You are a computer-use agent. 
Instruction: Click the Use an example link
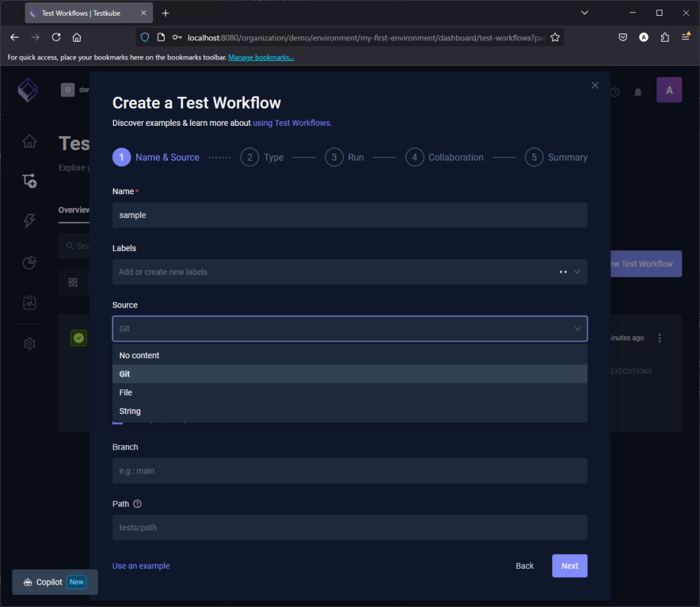[x=141, y=566]
